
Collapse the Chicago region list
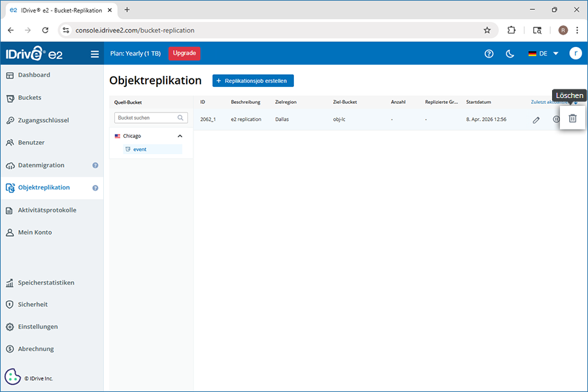180,136
